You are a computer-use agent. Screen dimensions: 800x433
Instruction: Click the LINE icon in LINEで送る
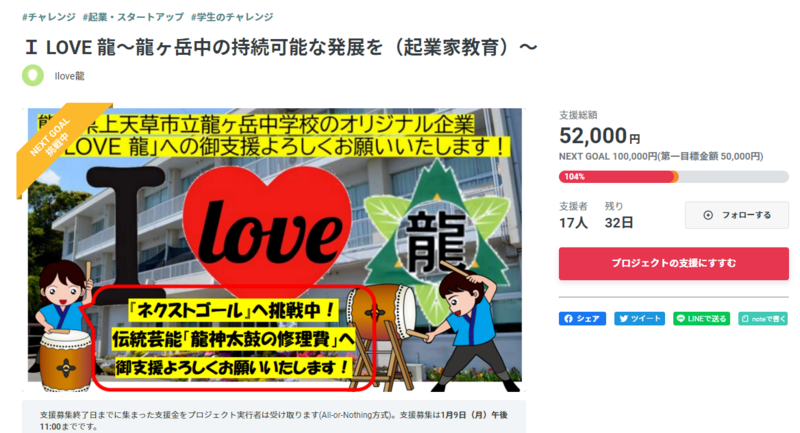click(x=681, y=319)
